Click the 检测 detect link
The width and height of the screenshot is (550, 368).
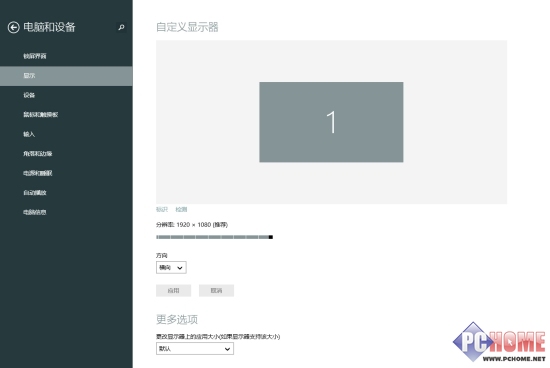pyautogui.click(x=181, y=209)
